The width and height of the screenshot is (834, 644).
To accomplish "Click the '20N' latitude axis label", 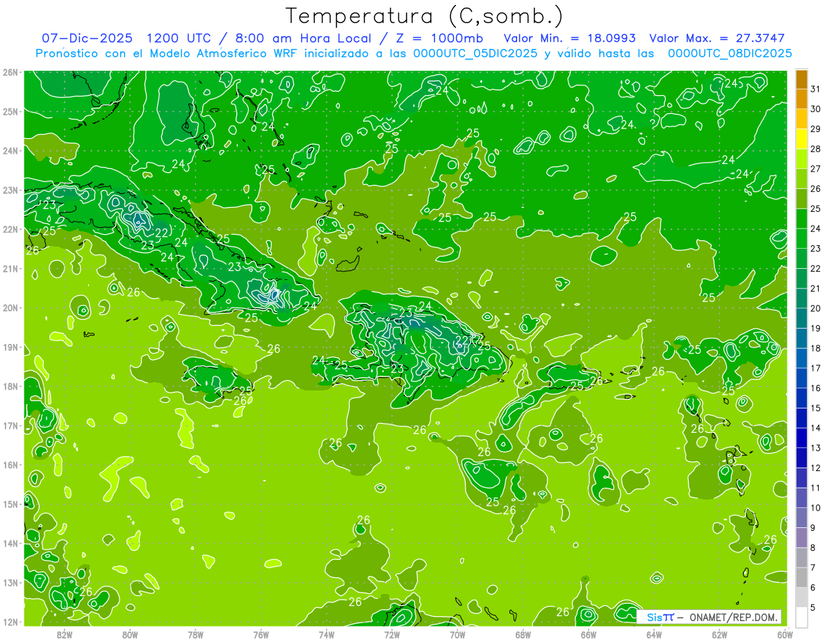I will [10, 308].
